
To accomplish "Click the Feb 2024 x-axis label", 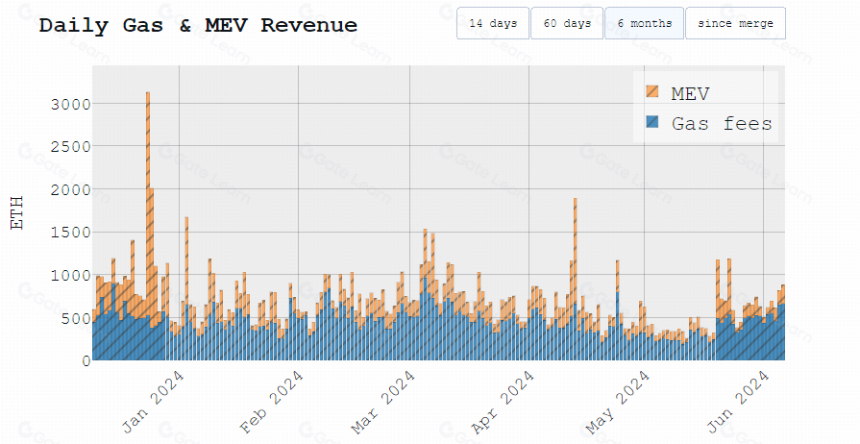I will pos(271,401).
